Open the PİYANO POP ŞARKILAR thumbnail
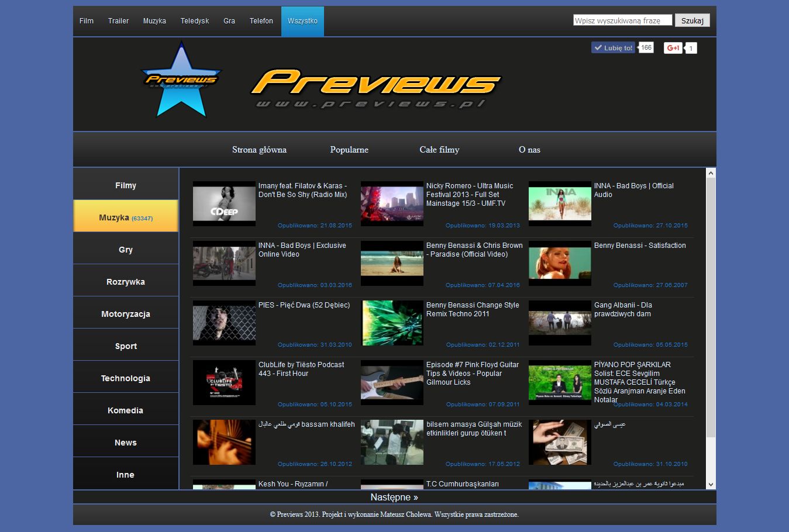This screenshot has height=532, width=789. coord(560,382)
